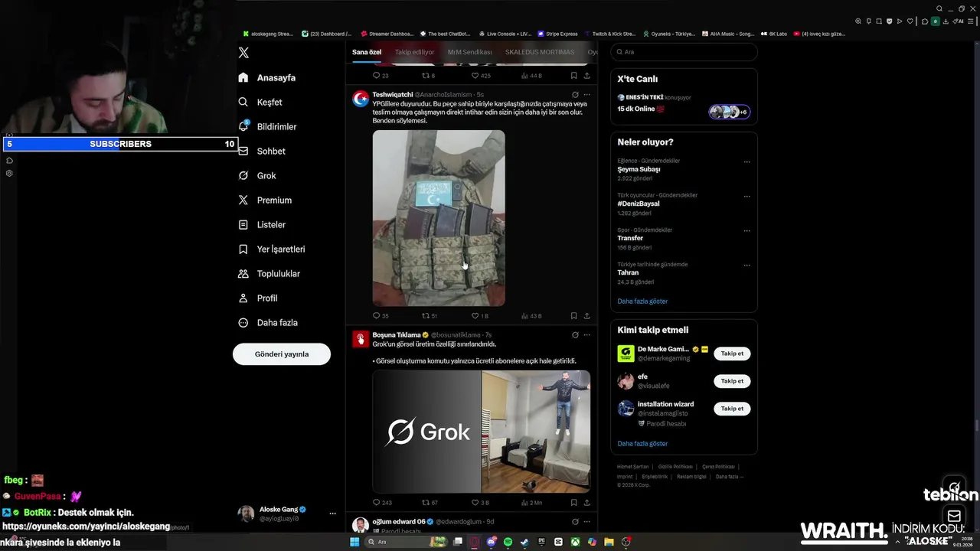Open options for Tahran trend
980x551 pixels.
747,266
